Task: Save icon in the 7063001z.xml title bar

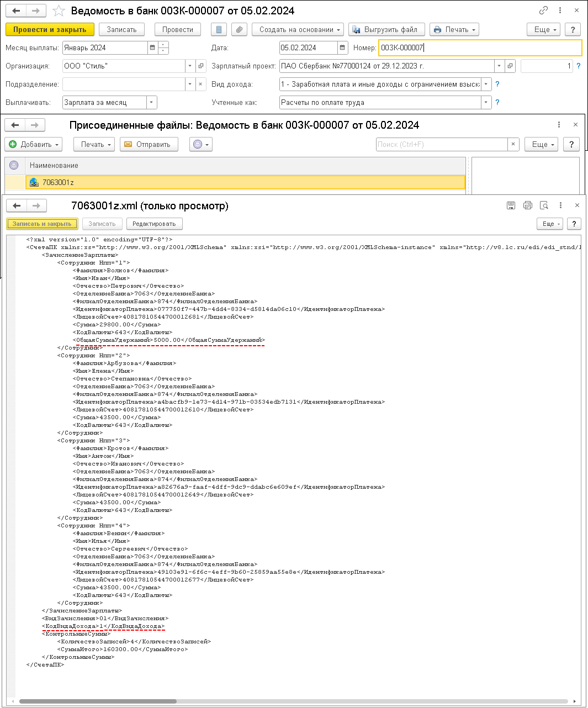Action: (x=511, y=205)
